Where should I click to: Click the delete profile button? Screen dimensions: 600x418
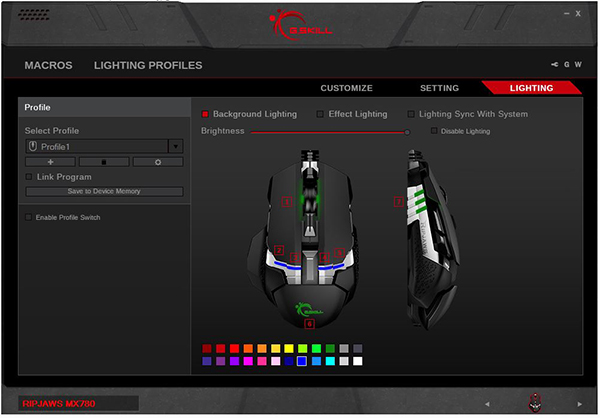(104, 162)
